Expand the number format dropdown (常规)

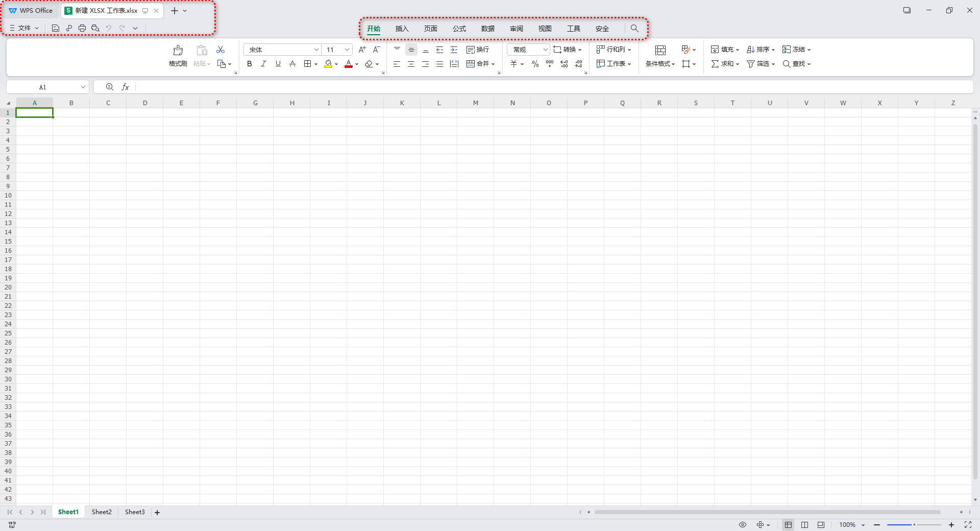(x=545, y=50)
